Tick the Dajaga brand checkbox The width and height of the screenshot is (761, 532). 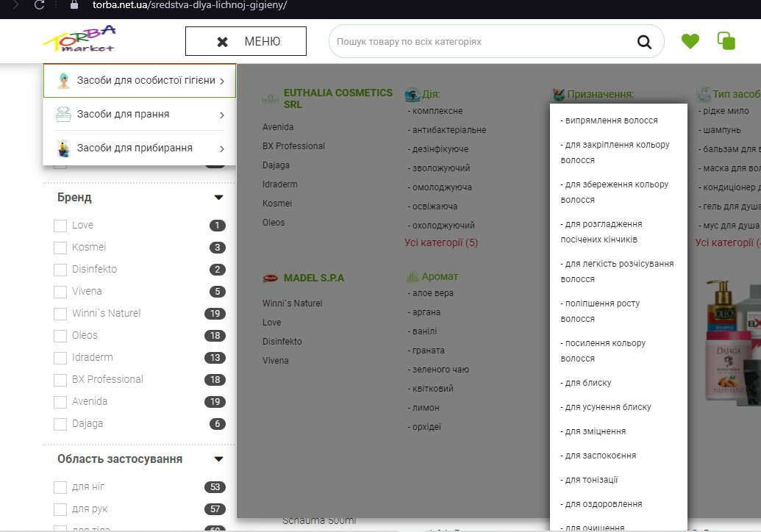click(x=60, y=424)
